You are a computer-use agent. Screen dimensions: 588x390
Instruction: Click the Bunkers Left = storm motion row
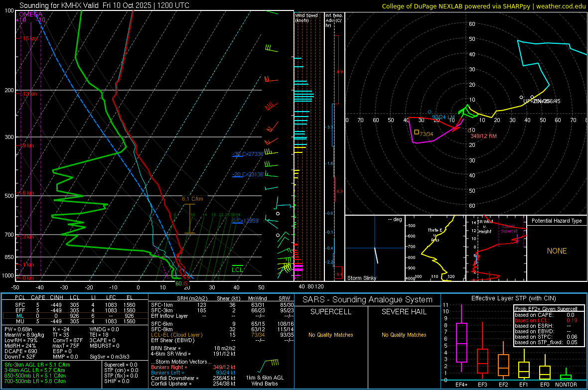[193, 373]
